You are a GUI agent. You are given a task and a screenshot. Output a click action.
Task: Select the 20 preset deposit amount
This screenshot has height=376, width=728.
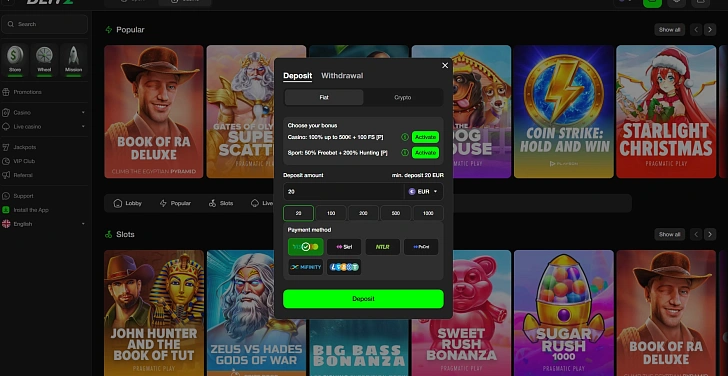299,214
